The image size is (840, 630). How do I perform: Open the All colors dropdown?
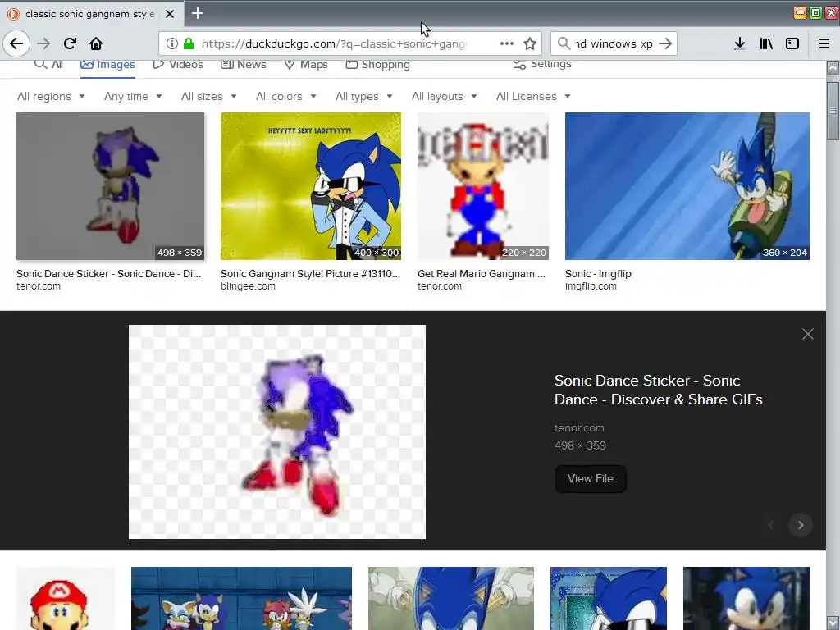coord(286,97)
